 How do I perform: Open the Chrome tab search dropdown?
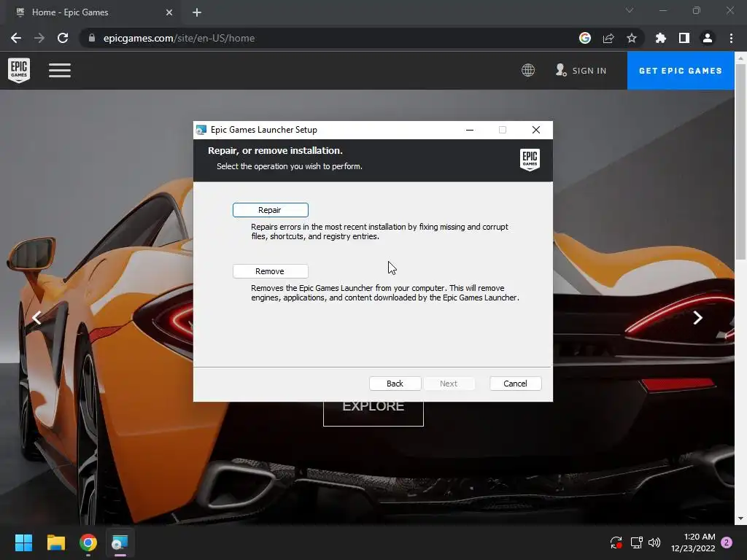[630, 10]
